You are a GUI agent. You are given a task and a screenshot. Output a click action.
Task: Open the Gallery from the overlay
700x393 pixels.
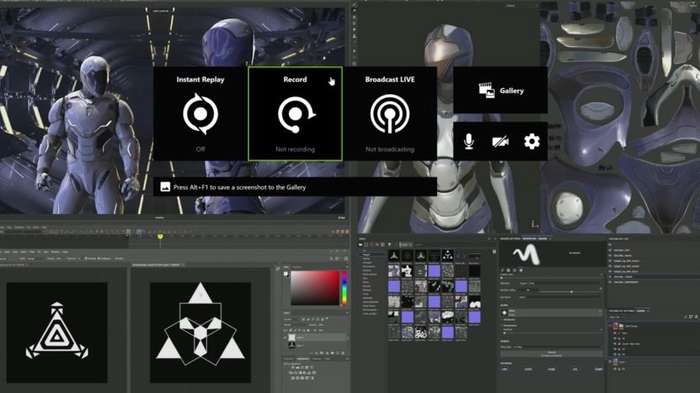(x=500, y=90)
